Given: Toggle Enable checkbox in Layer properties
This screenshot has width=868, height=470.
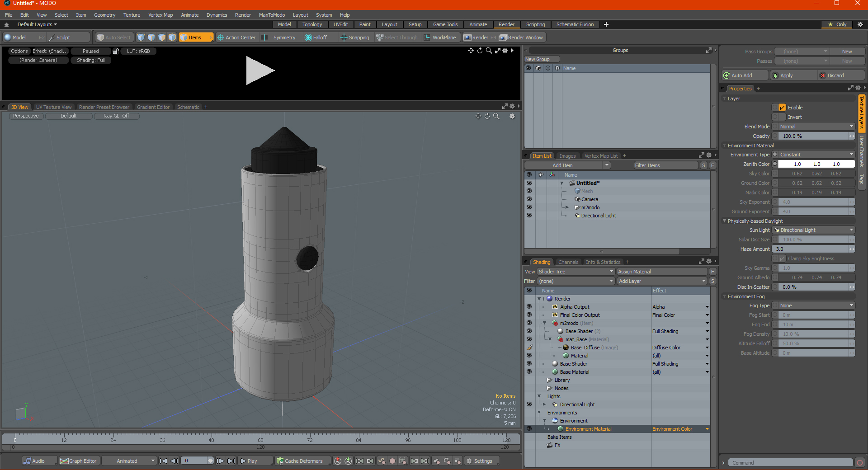Looking at the screenshot, I should click(782, 108).
